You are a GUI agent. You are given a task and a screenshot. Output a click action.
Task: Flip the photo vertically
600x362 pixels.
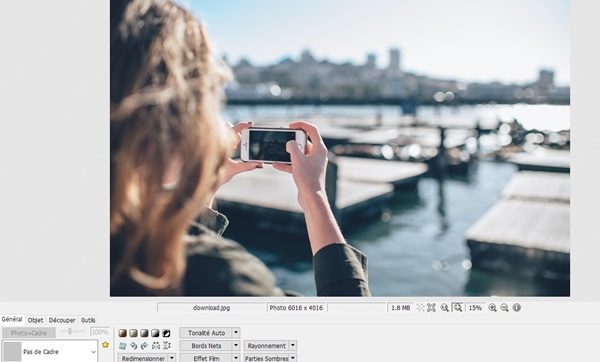point(167,346)
